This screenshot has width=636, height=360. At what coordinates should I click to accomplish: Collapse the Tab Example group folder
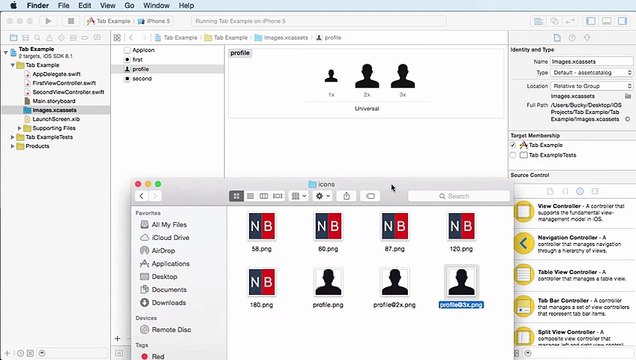(x=13, y=65)
